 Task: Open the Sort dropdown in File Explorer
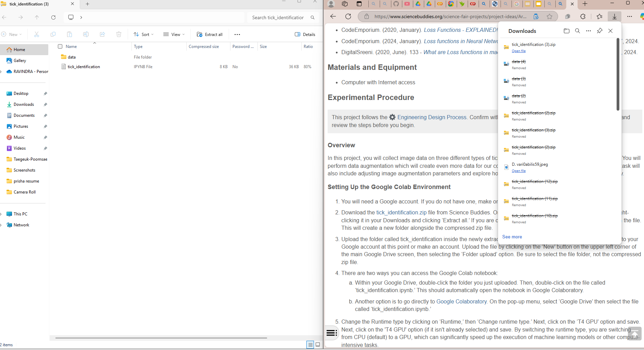(144, 34)
